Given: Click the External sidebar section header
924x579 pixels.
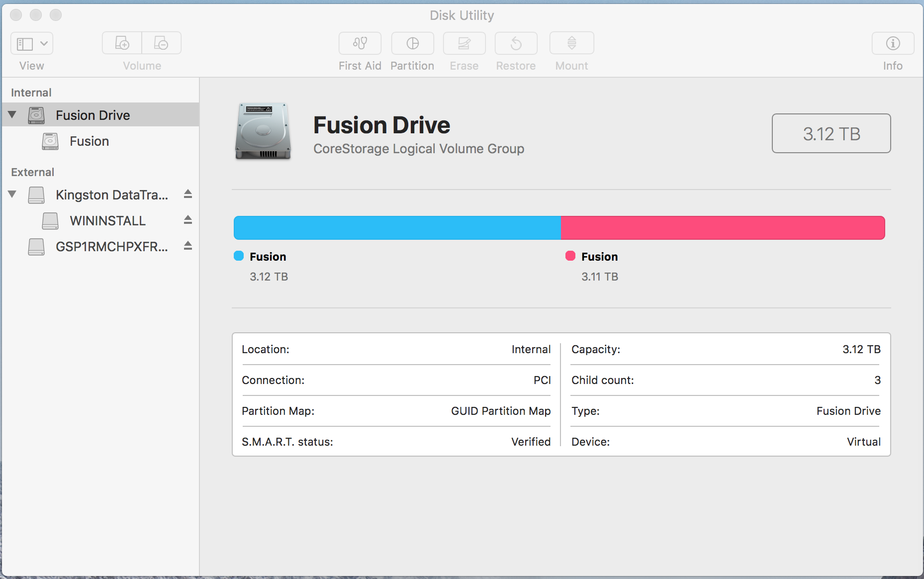Looking at the screenshot, I should click(x=32, y=172).
